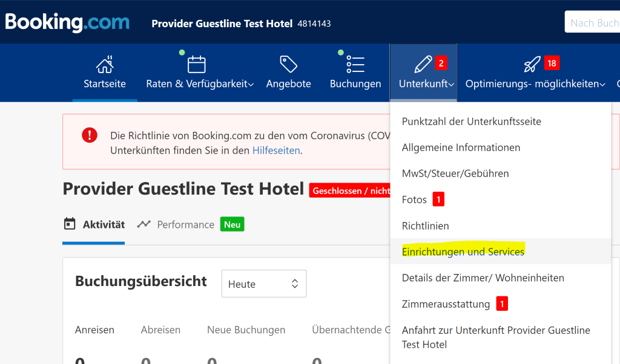This screenshot has width=620, height=364.
Task: Collapse the Unterkunft dropdown chevron
Action: pos(451,85)
